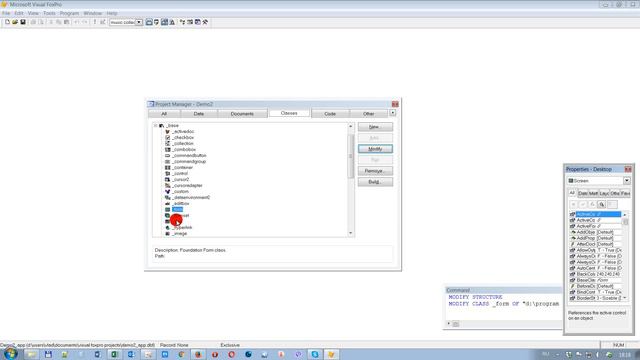Select the BaseClass property row
The image size is (640, 360).
coord(596,280)
